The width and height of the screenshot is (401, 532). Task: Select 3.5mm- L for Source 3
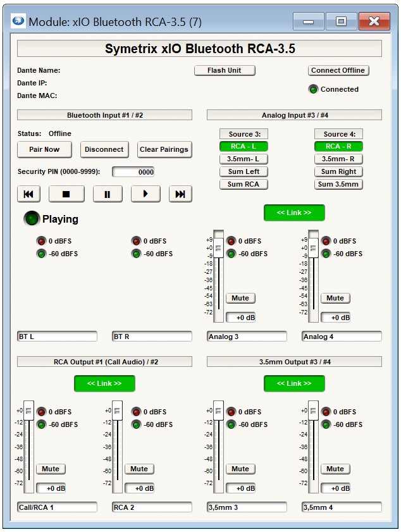[244, 159]
